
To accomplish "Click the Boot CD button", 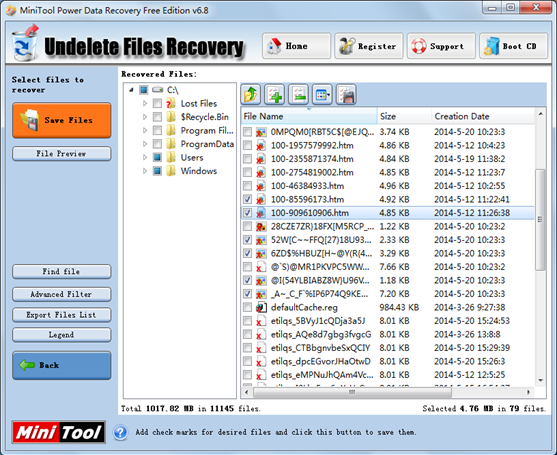I will pos(514,46).
